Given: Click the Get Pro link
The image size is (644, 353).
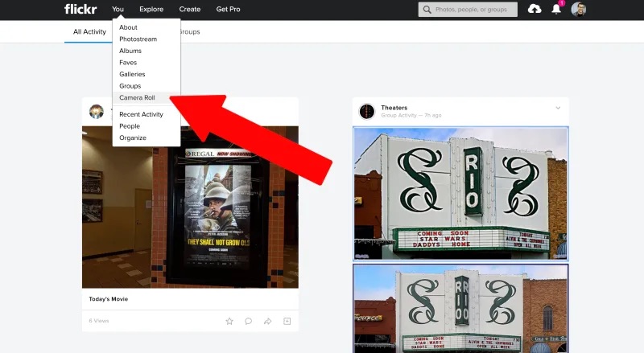Looking at the screenshot, I should click(229, 9).
